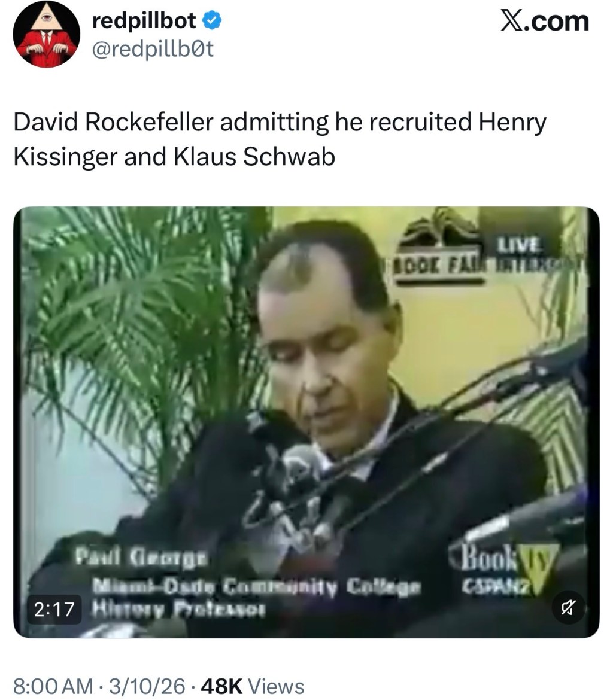Play the embedded C-SPAN video
The width and height of the screenshot is (613, 700).
(x=306, y=419)
